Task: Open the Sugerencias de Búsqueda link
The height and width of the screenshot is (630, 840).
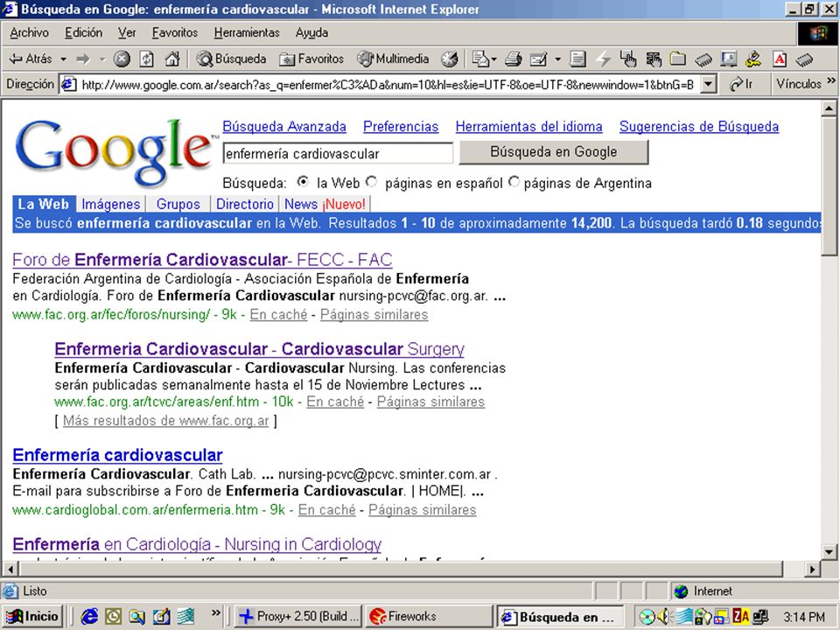Action: coord(699,127)
